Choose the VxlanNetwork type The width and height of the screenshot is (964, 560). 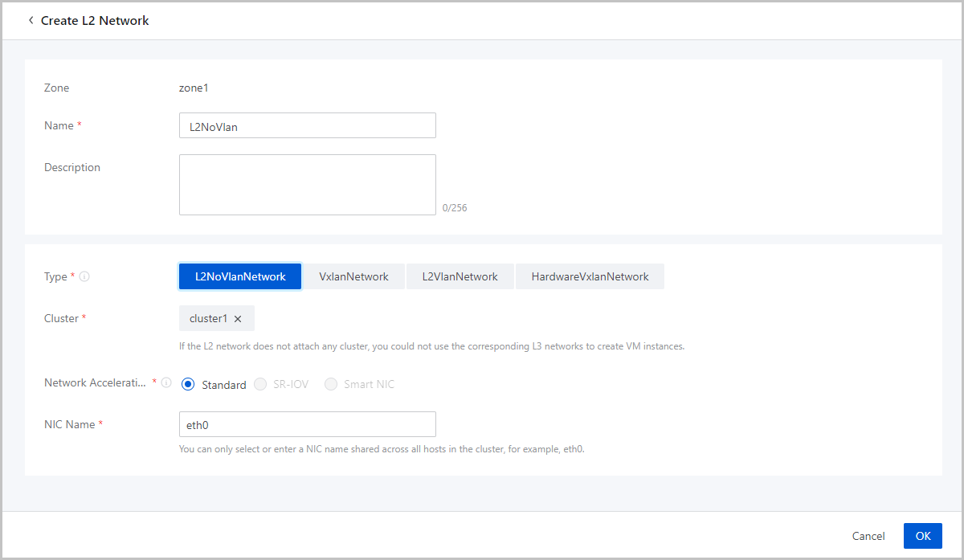tap(353, 276)
